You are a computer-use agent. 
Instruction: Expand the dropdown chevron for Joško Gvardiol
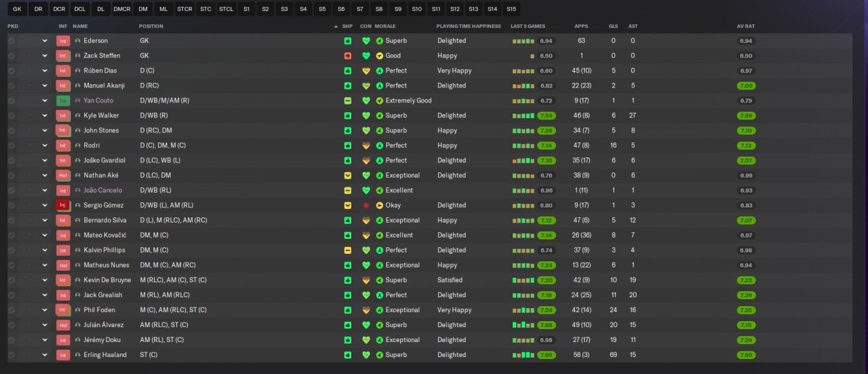point(45,160)
